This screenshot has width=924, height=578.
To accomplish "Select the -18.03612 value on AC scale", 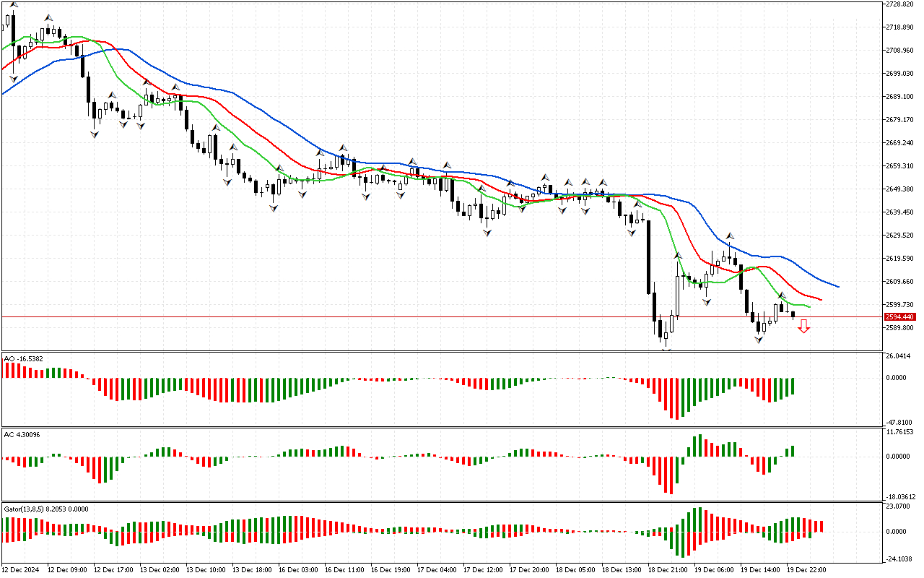I will coord(901,497).
